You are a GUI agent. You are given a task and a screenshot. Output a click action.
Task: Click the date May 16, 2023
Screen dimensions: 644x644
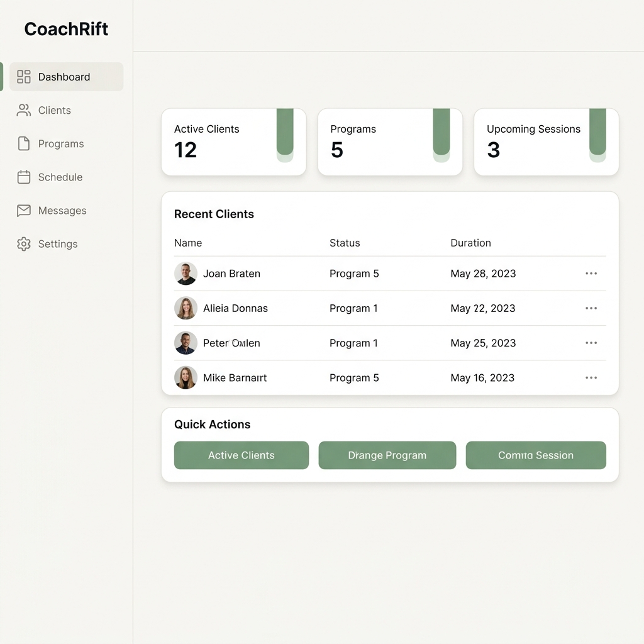coord(482,378)
